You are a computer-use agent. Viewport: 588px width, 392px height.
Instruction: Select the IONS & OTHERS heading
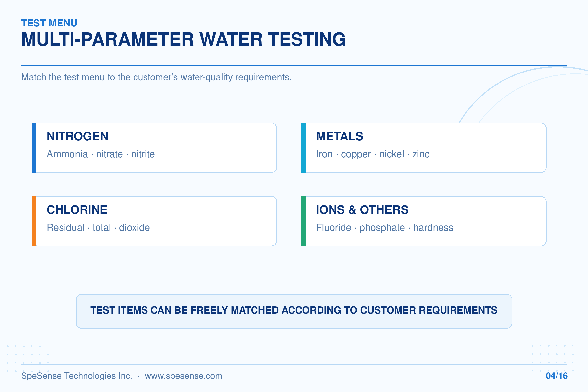(362, 210)
